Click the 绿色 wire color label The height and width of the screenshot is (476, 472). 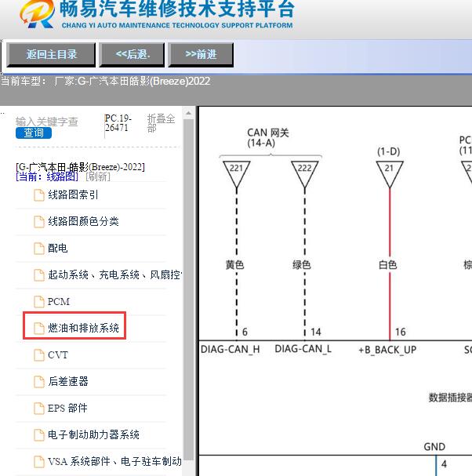pos(301,265)
